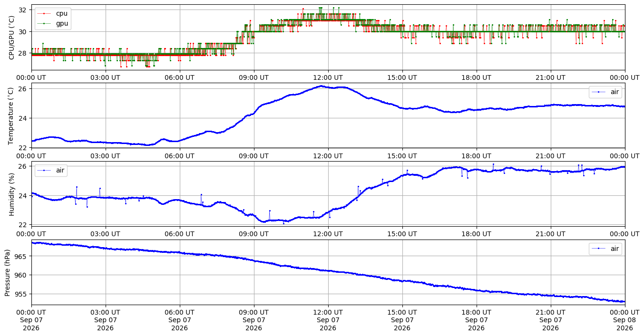
Task: Click the 18:00 UT tick under Temperature chart
Action: point(477,155)
